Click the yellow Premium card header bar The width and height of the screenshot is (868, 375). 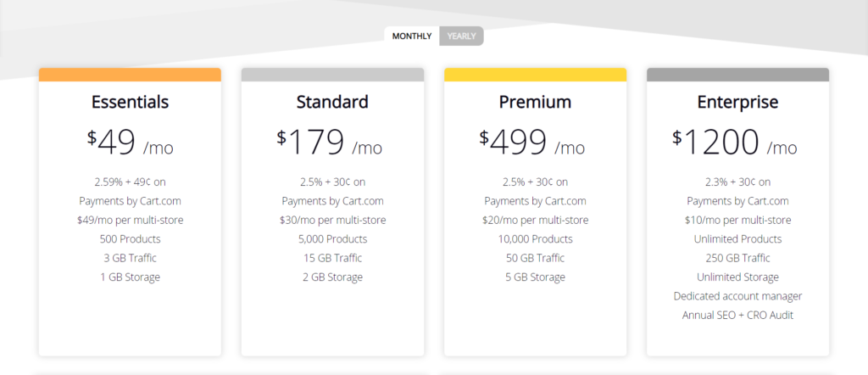coord(536,75)
